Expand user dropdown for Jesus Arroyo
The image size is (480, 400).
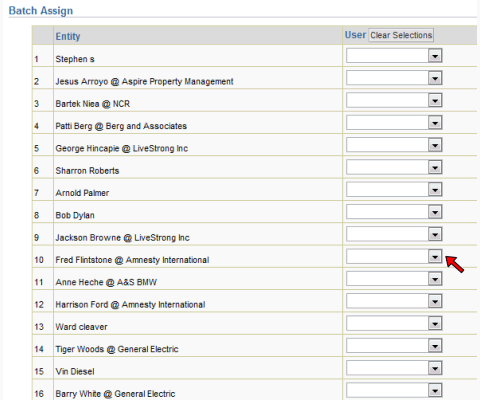pos(394,78)
